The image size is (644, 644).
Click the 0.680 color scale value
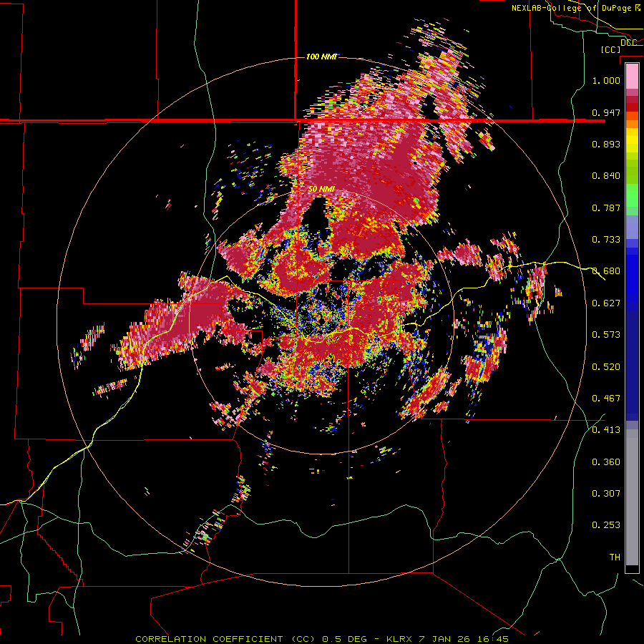(x=606, y=271)
